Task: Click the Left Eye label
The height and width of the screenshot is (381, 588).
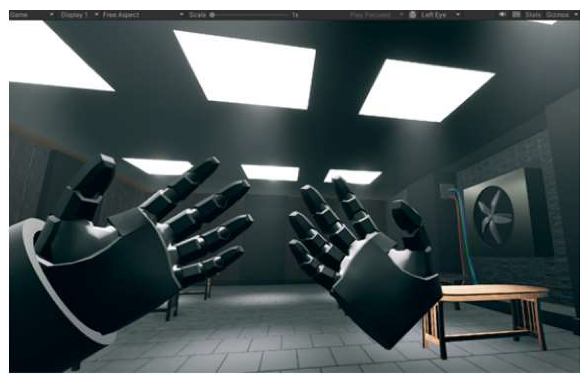Action: pos(434,15)
